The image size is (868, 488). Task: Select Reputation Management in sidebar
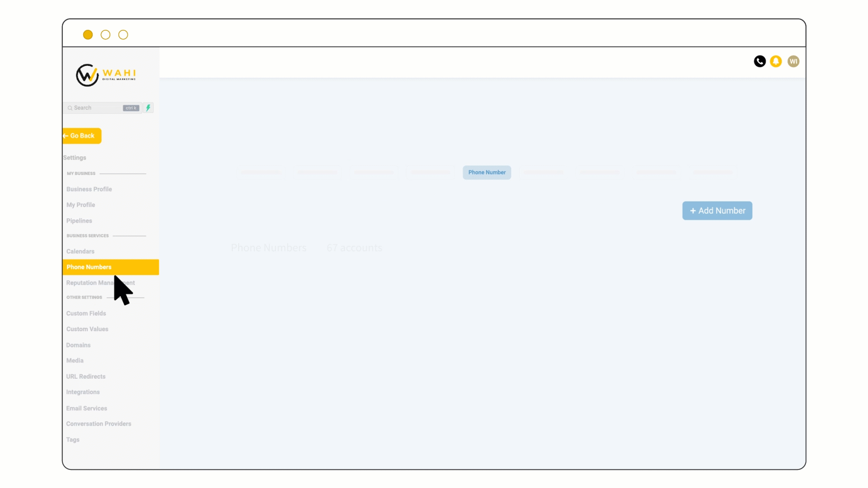pos(100,282)
